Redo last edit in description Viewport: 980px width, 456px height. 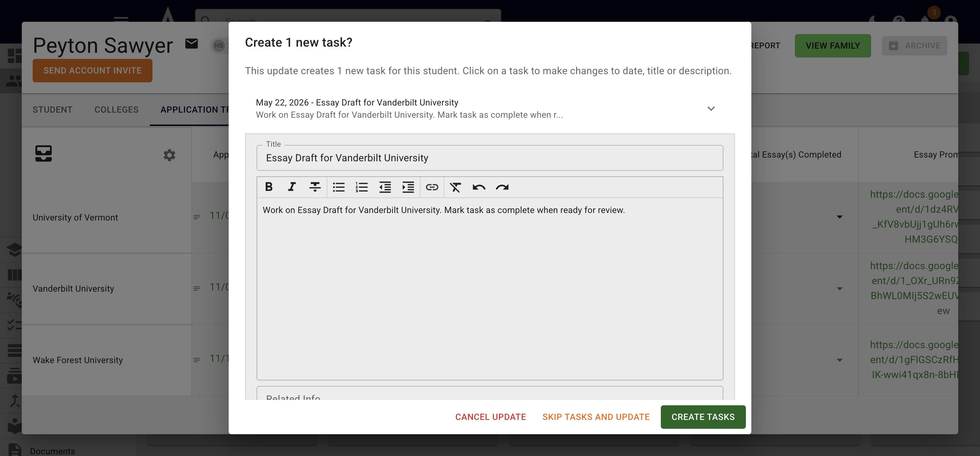click(x=502, y=187)
